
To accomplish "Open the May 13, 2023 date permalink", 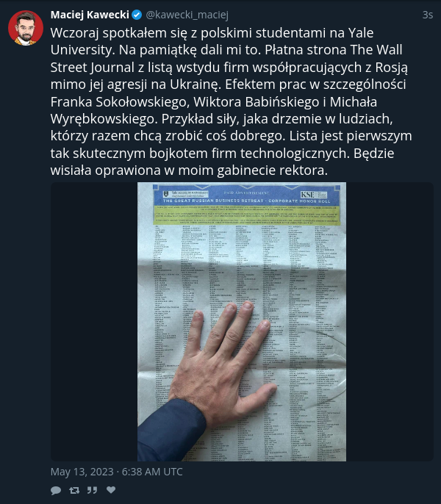I will pos(116,472).
